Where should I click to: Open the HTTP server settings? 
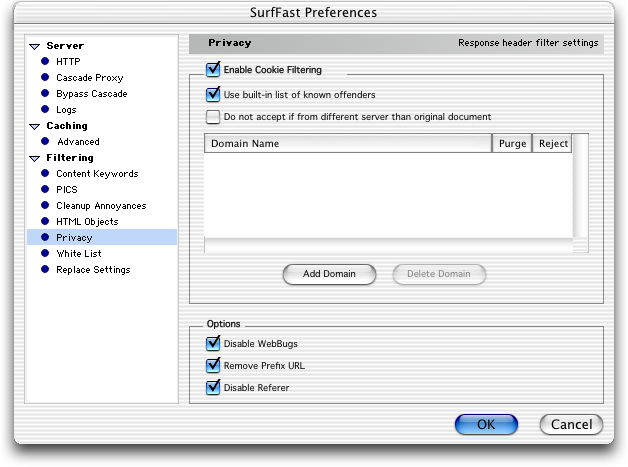68,62
